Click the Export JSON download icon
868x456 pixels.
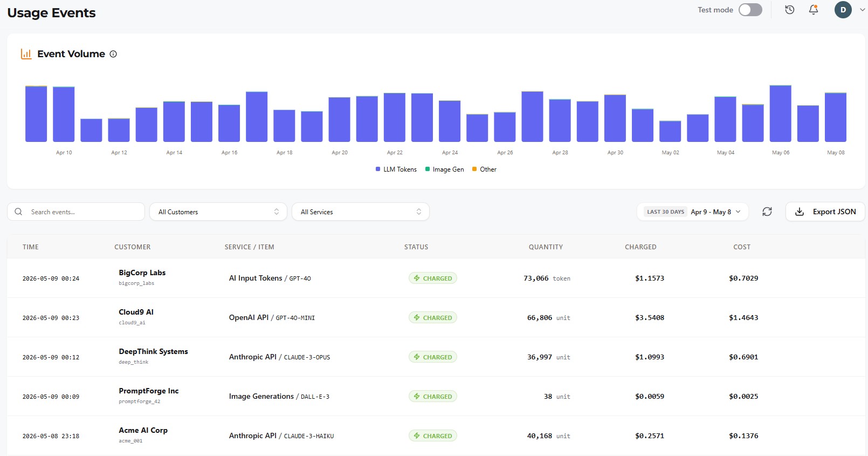point(800,212)
